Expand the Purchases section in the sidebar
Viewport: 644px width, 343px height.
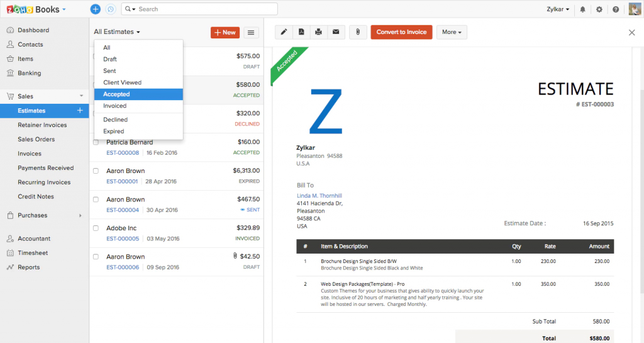44,215
